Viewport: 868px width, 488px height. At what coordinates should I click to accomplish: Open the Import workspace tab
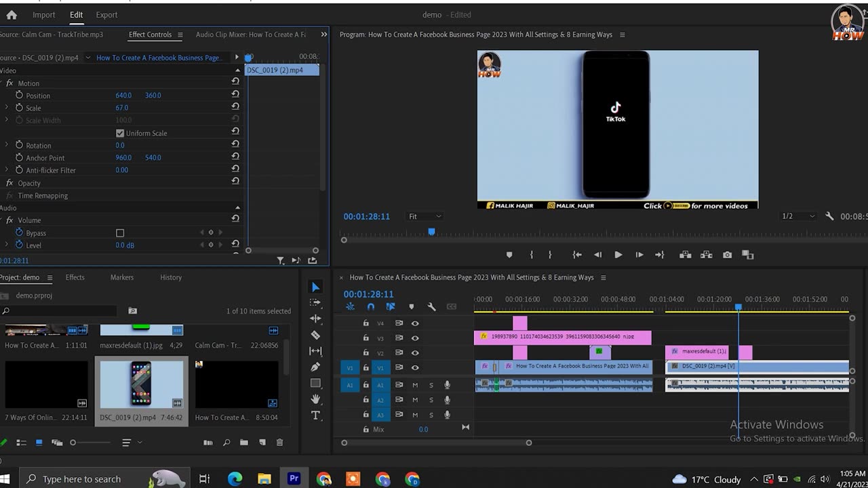(x=44, y=15)
